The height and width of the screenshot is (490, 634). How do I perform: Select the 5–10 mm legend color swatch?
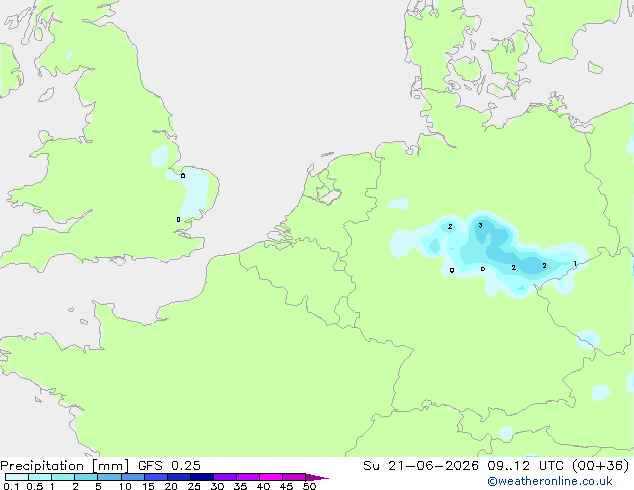click(109, 477)
